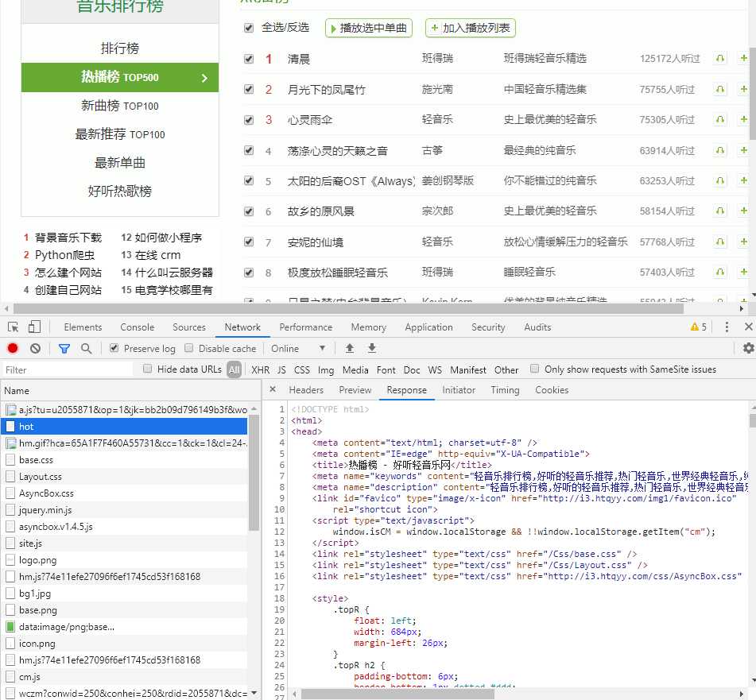Uncheck the song 清晨 checkbox
This screenshot has height=700, width=756.
tap(249, 59)
